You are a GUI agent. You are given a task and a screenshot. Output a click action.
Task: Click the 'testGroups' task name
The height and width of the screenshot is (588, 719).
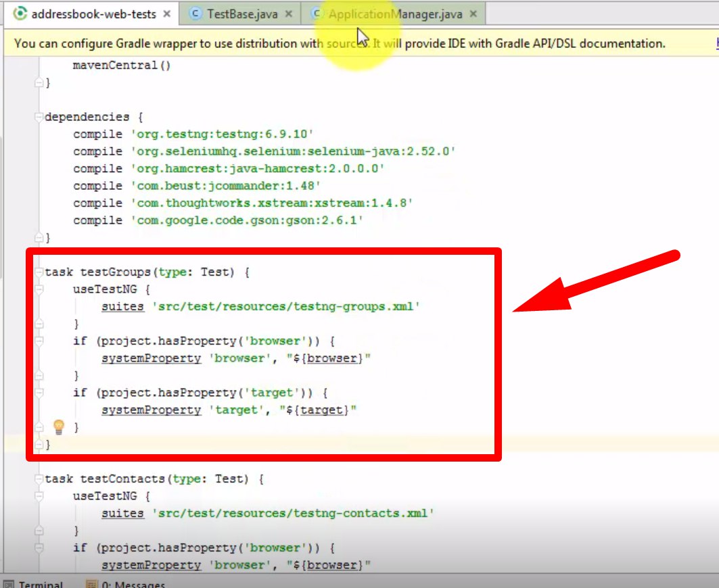116,272
